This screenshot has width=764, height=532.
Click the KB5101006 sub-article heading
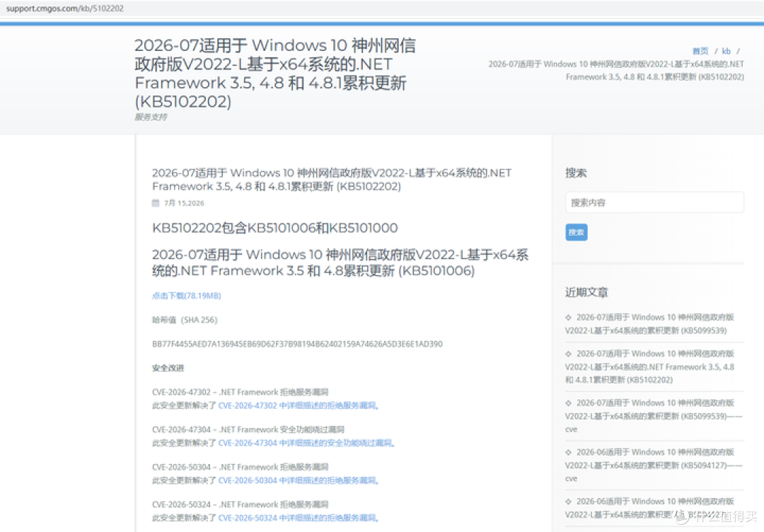click(x=340, y=262)
